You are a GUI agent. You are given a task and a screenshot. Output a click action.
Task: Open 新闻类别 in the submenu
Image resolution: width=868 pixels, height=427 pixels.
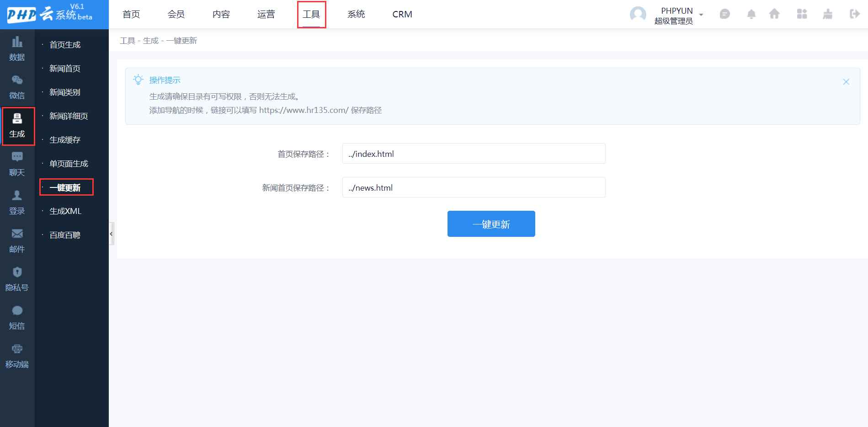(65, 92)
